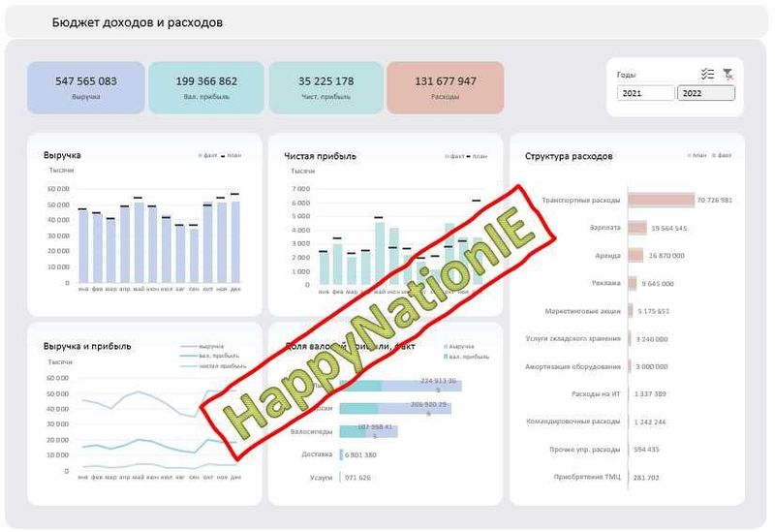Click the Зарплата bar in expenses chart
Viewport: 775px width, 532px height.
[637, 228]
